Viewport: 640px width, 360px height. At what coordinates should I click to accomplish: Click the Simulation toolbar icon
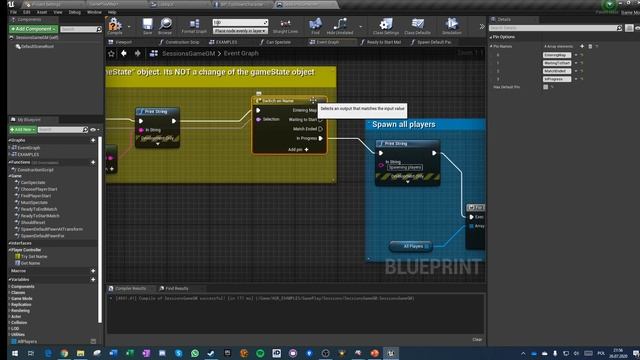[x=451, y=26]
